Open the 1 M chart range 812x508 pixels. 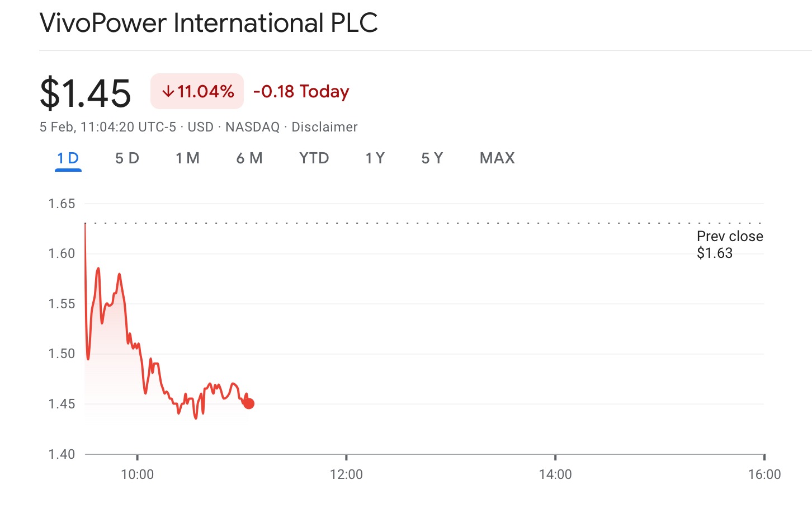[187, 158]
